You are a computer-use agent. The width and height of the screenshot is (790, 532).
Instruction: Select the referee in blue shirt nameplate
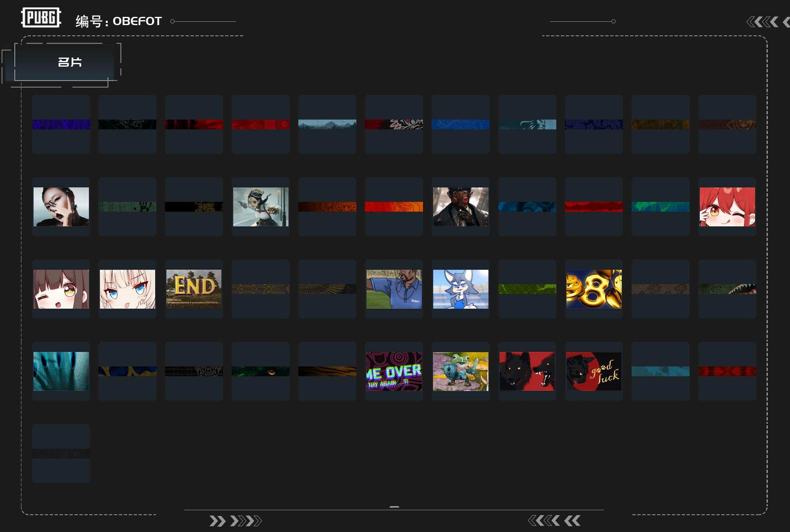tap(394, 289)
